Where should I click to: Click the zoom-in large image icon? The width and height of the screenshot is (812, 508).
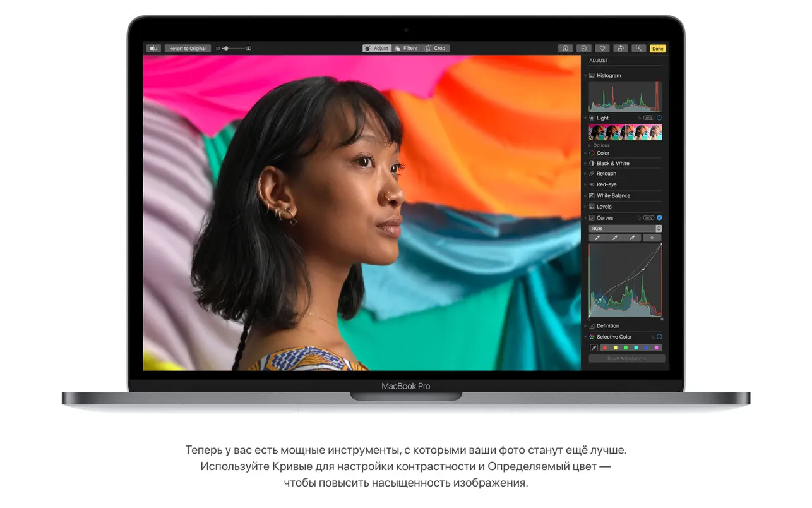249,48
